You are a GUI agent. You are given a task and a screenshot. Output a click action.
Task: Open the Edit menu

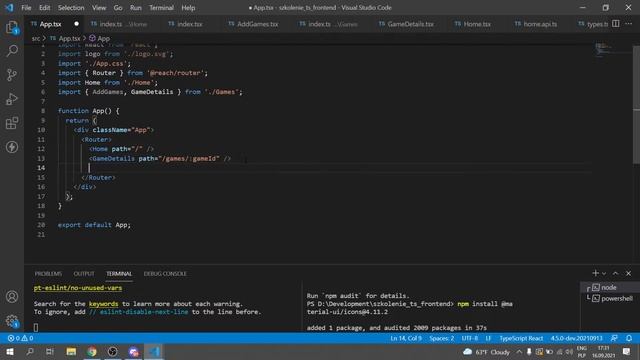44,8
